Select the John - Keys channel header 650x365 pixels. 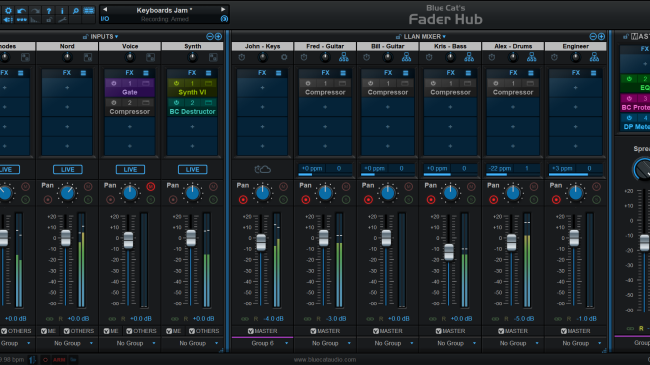coord(262,46)
